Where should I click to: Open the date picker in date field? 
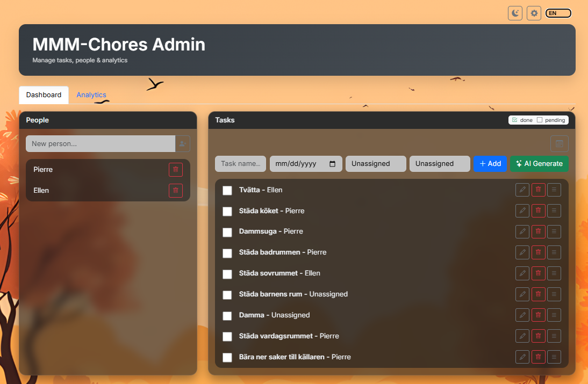click(x=332, y=164)
